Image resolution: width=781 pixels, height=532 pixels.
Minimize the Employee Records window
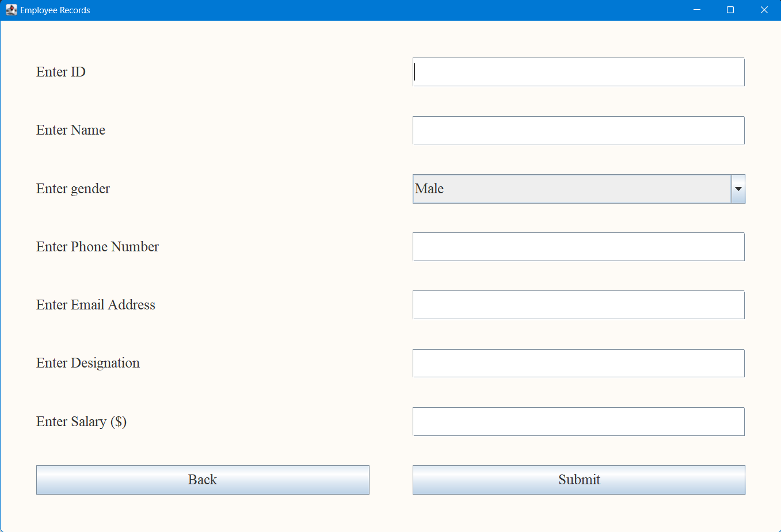[697, 10]
